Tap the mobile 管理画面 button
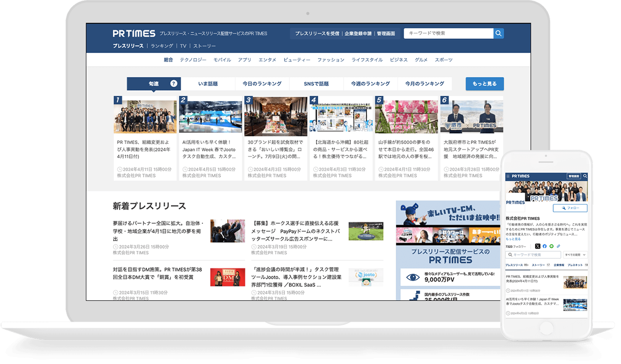The height and width of the screenshot is (364, 621). pyautogui.click(x=574, y=176)
